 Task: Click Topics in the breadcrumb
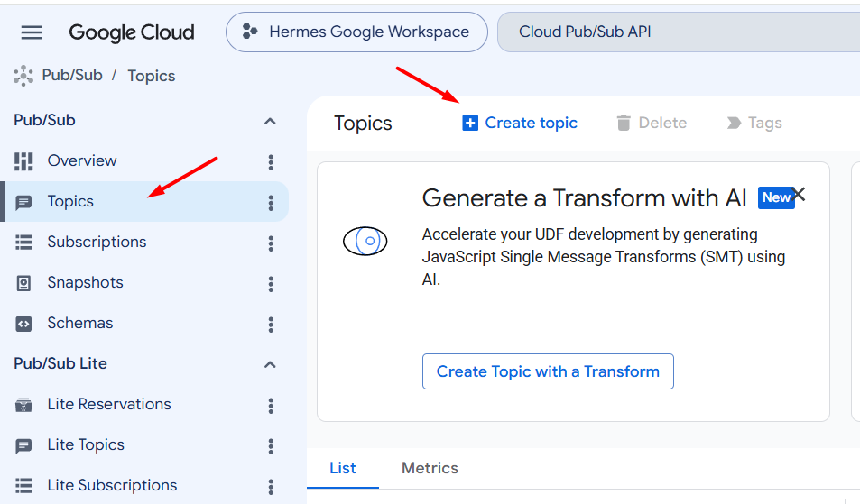click(x=152, y=76)
